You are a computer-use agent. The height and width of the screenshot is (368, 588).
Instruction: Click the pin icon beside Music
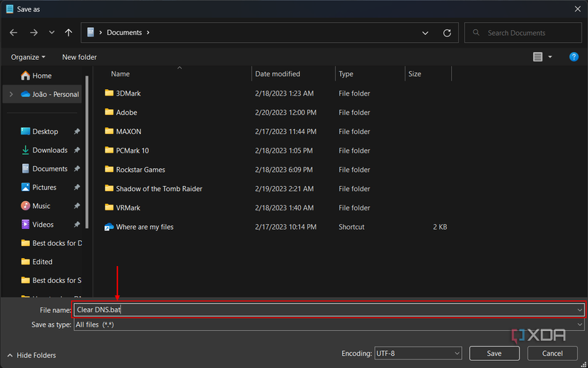(x=77, y=206)
